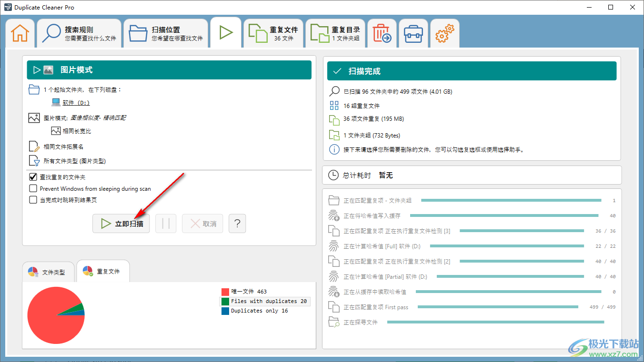Click the 所有文件类型 (图片类型) label
Viewport: 644px width, 362px height.
75,161
